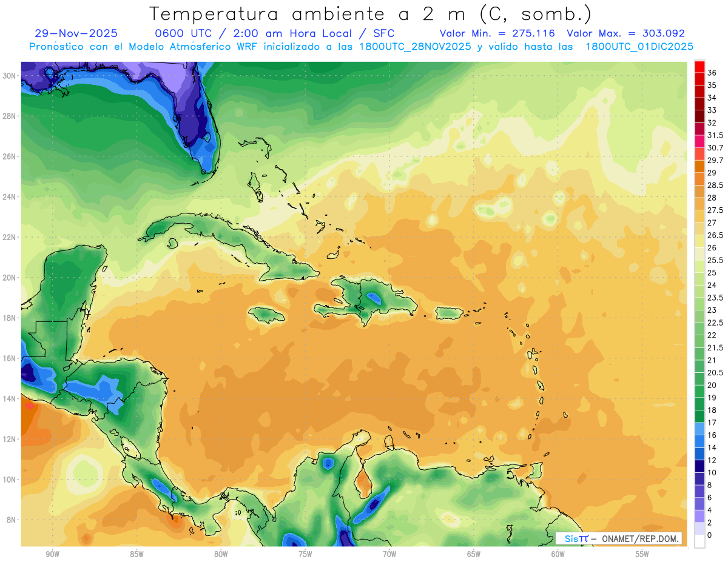Click legend value "16" on the color bar

(712, 435)
